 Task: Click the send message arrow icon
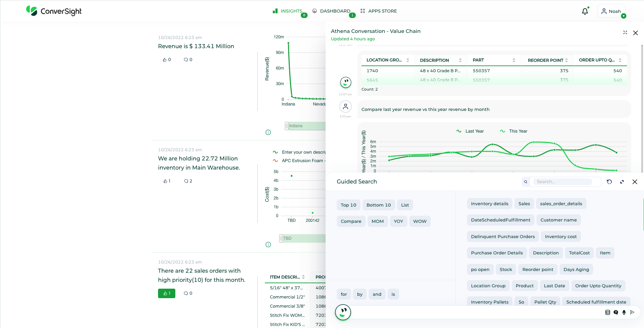(x=632, y=312)
